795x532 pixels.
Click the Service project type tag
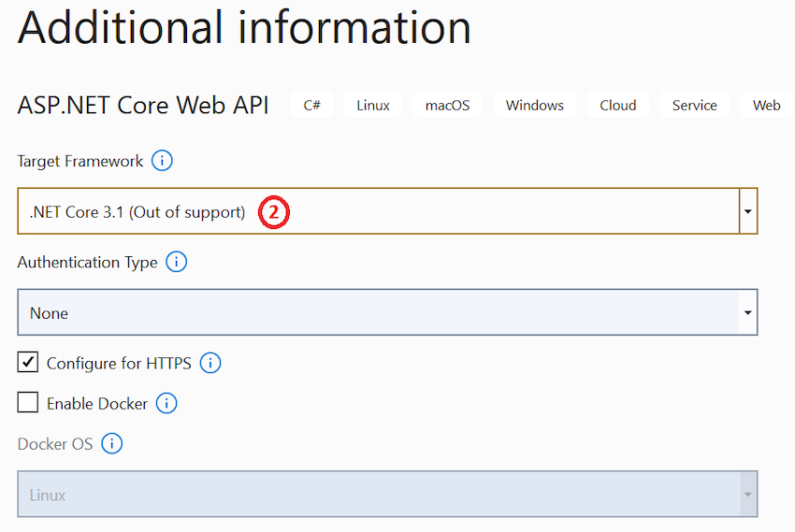click(694, 106)
